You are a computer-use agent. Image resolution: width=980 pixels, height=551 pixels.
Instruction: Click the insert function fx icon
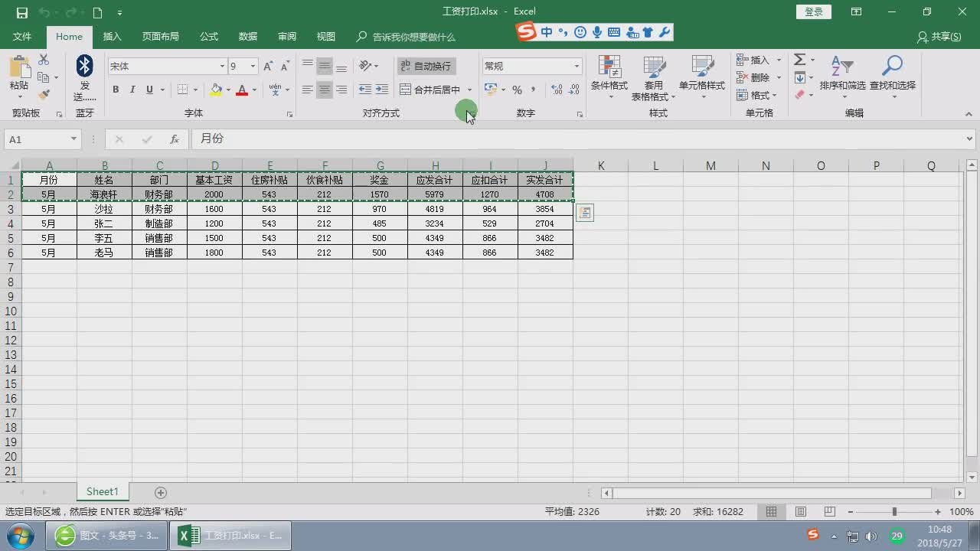(x=175, y=139)
